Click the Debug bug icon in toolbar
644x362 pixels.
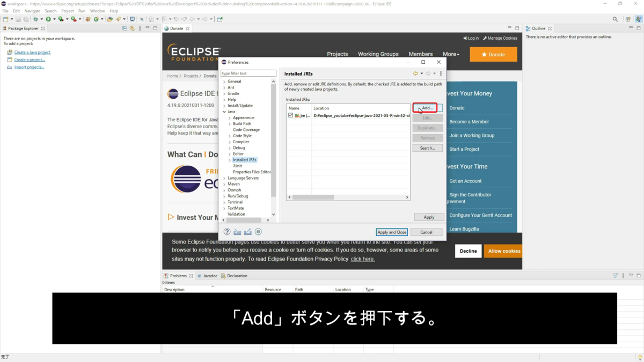coord(35,19)
